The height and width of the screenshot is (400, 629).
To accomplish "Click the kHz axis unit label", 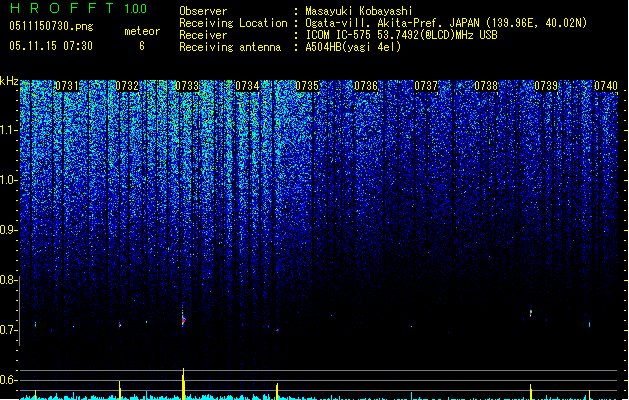I will (9, 81).
